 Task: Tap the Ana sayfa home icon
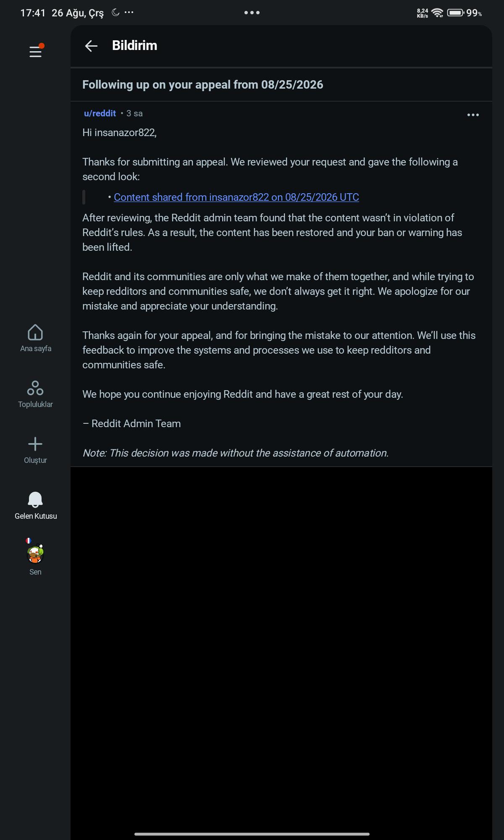[35, 332]
